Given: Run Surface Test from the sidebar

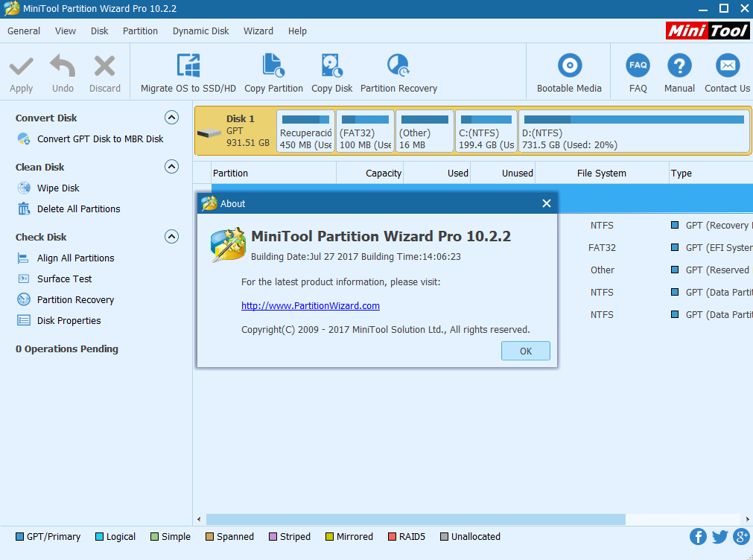Looking at the screenshot, I should (64, 279).
